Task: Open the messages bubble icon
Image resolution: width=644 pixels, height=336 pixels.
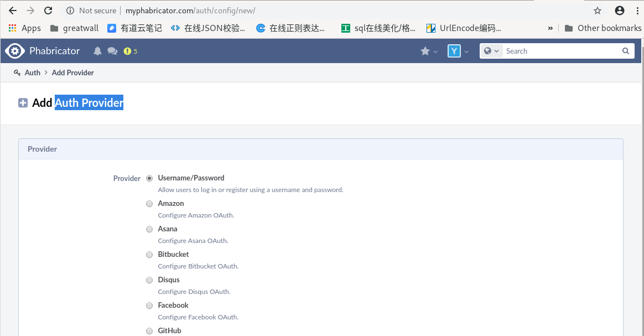Action: tap(112, 50)
